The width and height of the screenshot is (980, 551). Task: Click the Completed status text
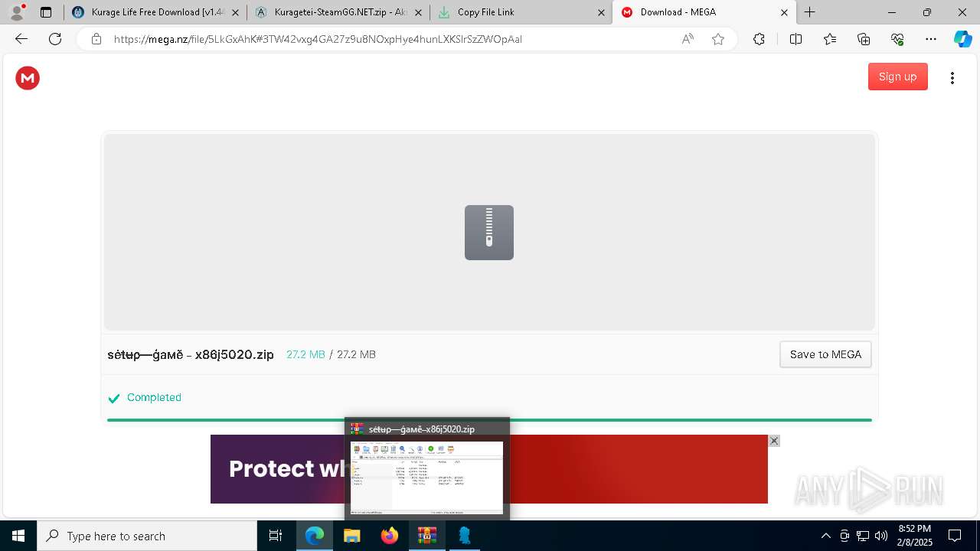pyautogui.click(x=154, y=397)
